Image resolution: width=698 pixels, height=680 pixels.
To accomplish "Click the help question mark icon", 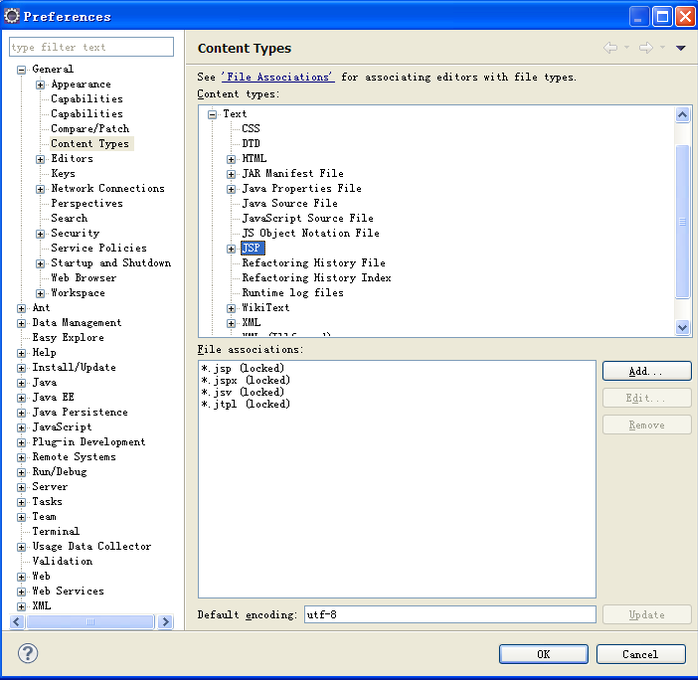I will 28,654.
